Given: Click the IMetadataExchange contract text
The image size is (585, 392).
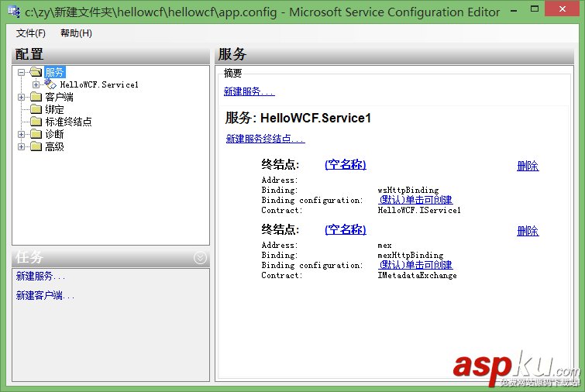Looking at the screenshot, I should point(417,275).
